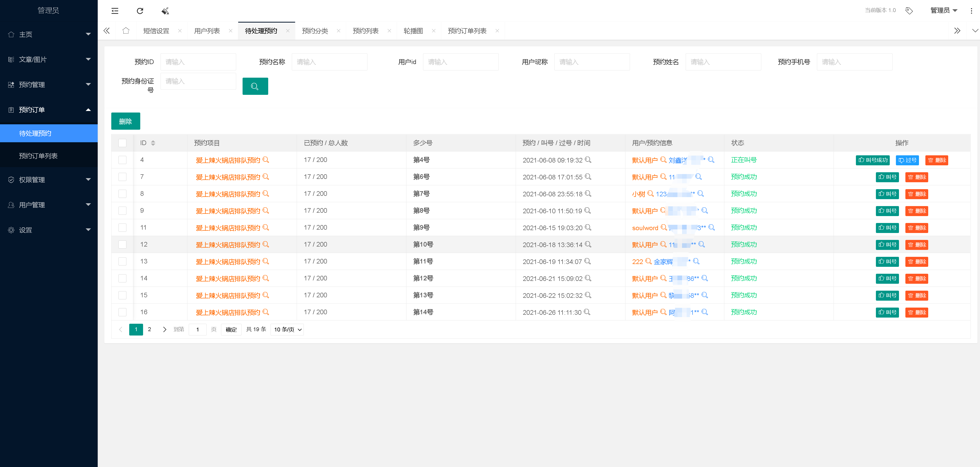Click the 预约ID input field
The image size is (980, 467).
(198, 62)
